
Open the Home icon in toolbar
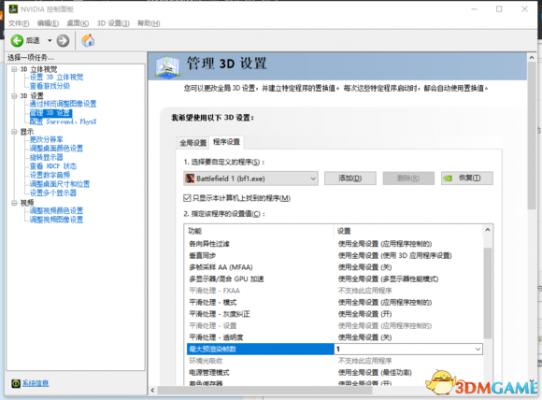point(88,40)
